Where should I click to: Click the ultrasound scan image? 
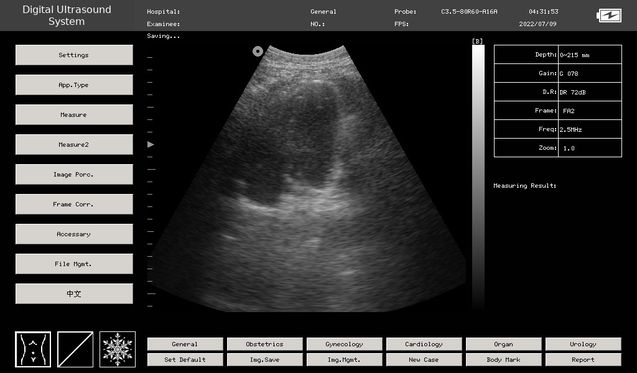tap(307, 179)
